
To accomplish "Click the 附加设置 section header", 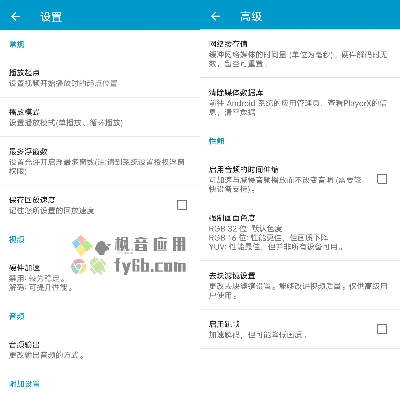I will coord(24,384).
